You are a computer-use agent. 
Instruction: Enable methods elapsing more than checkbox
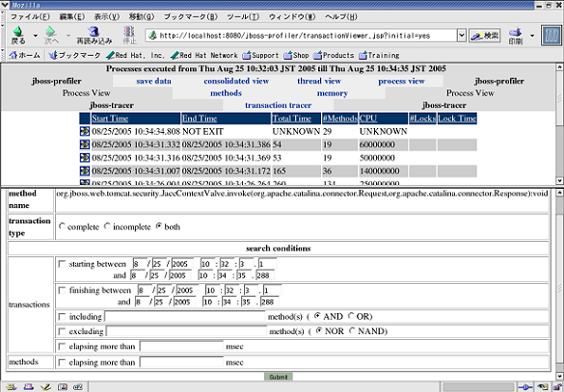pos(63,362)
